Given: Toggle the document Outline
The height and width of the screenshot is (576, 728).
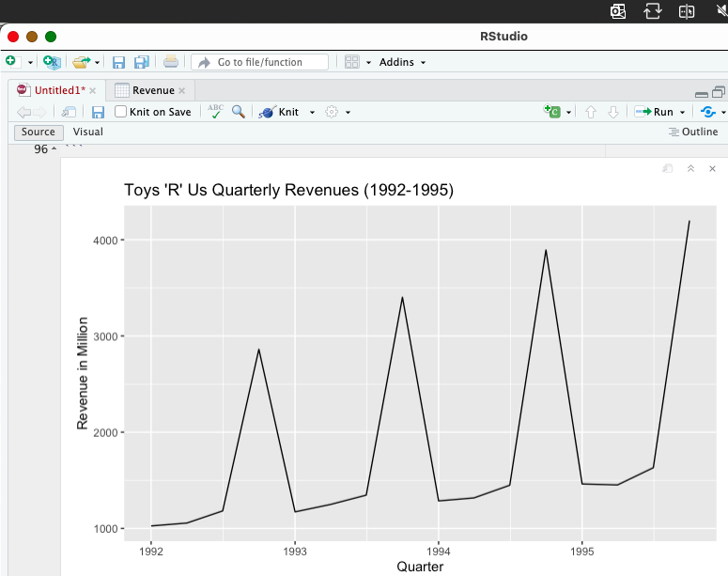Looking at the screenshot, I should (x=693, y=132).
